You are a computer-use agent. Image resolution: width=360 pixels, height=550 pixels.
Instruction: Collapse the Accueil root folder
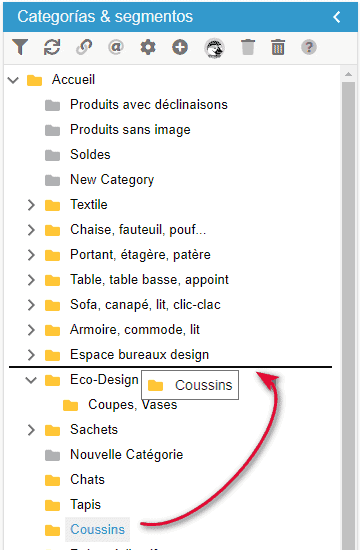point(13,80)
